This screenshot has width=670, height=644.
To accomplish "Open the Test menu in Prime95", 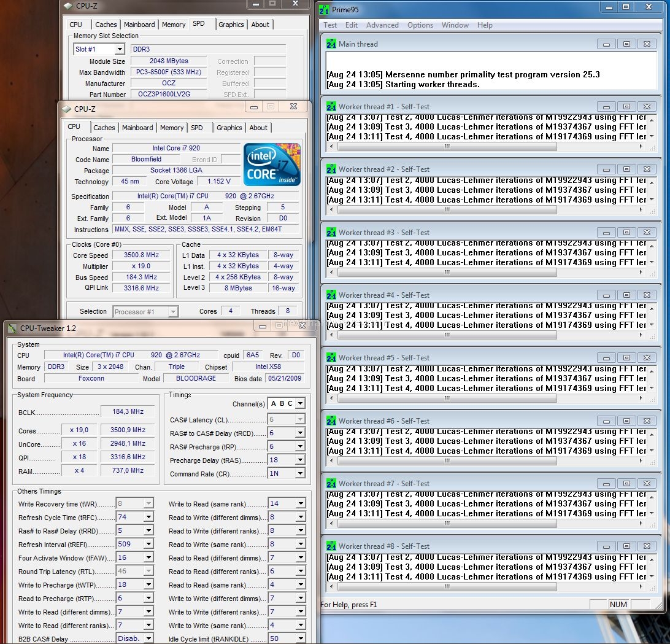I will [330, 25].
